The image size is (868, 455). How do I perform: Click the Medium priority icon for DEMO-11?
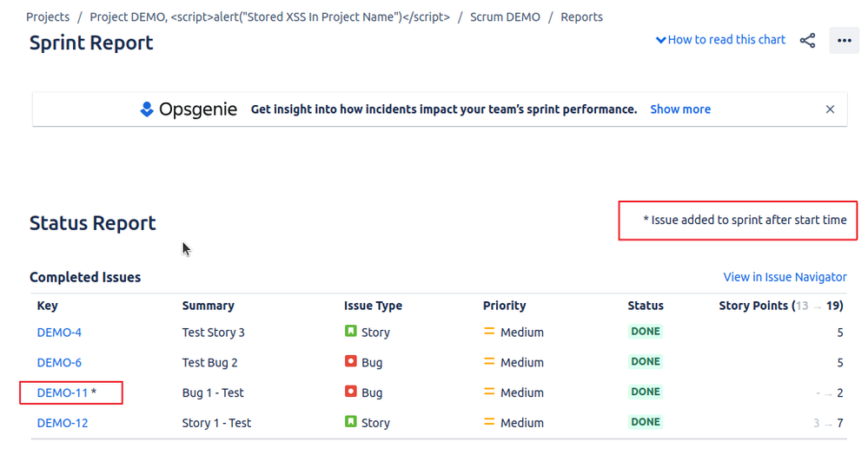pos(489,392)
